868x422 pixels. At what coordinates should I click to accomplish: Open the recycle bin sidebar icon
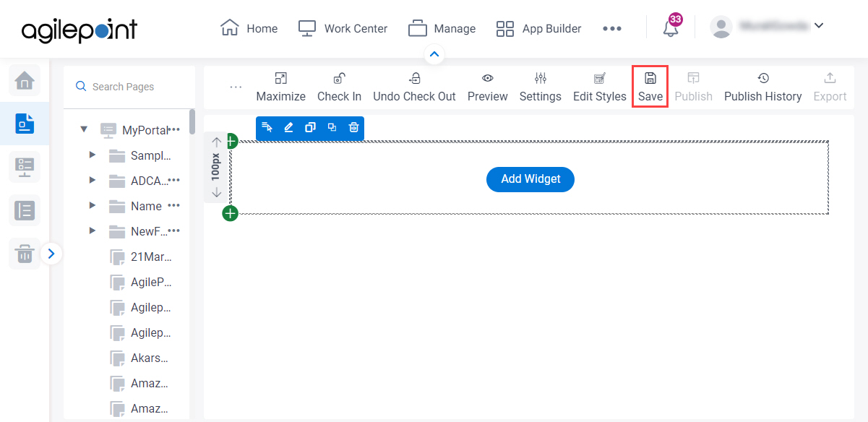[25, 254]
